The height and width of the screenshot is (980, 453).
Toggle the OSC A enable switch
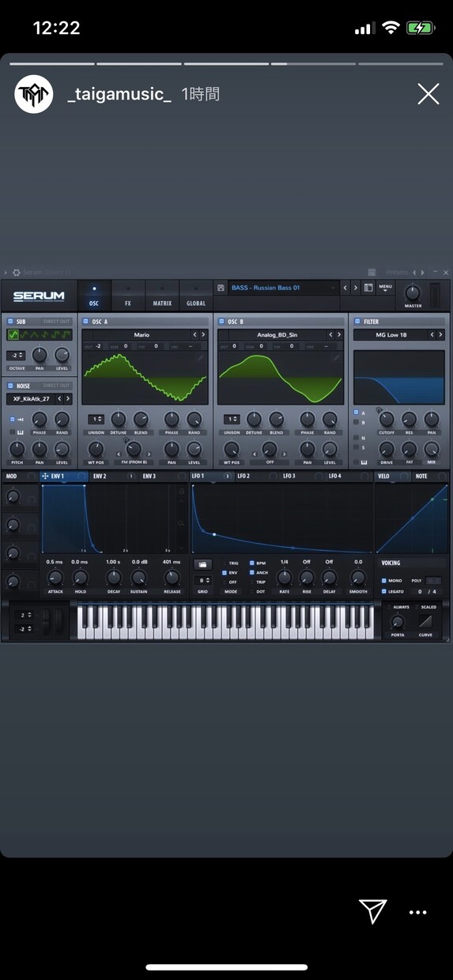pos(85,322)
